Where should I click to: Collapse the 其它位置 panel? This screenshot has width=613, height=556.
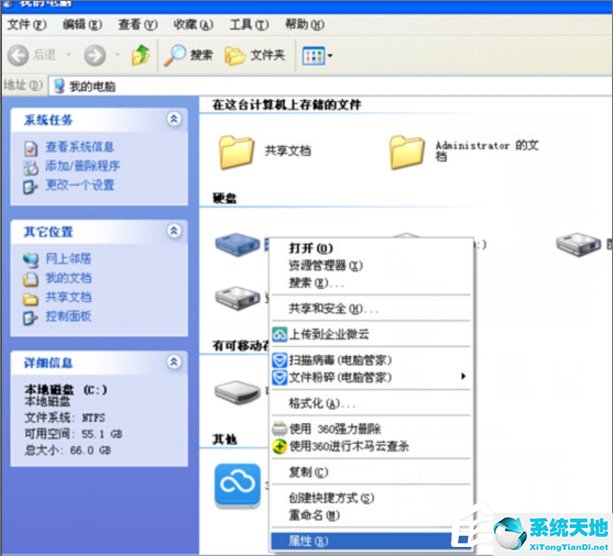tap(174, 231)
